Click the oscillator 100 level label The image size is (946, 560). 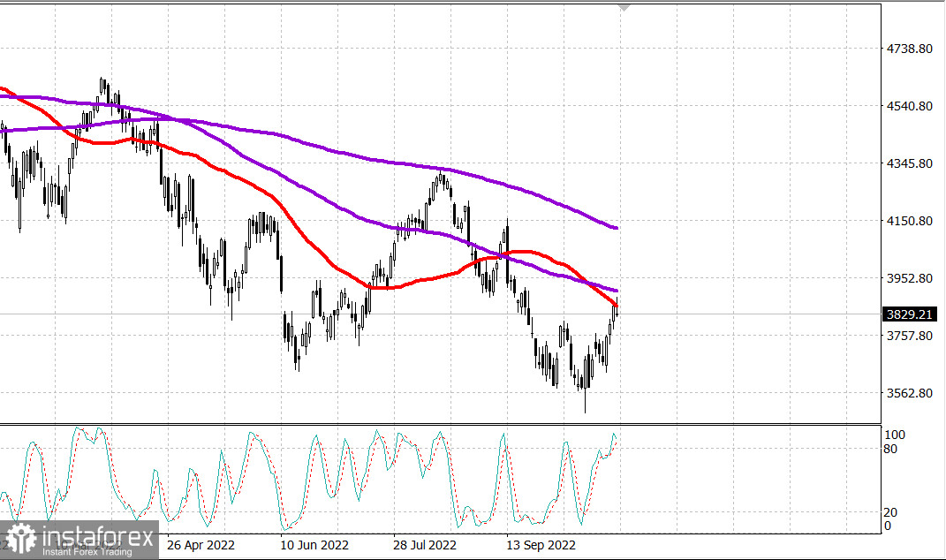tap(894, 435)
